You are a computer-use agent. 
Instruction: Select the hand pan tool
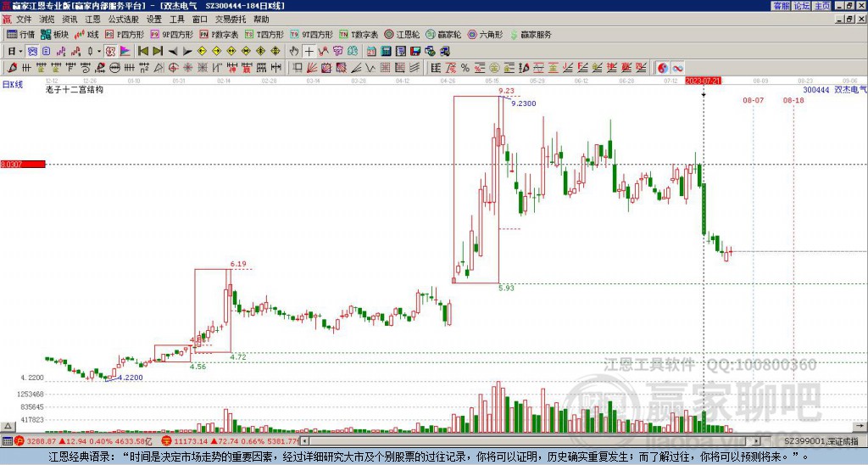click(294, 52)
